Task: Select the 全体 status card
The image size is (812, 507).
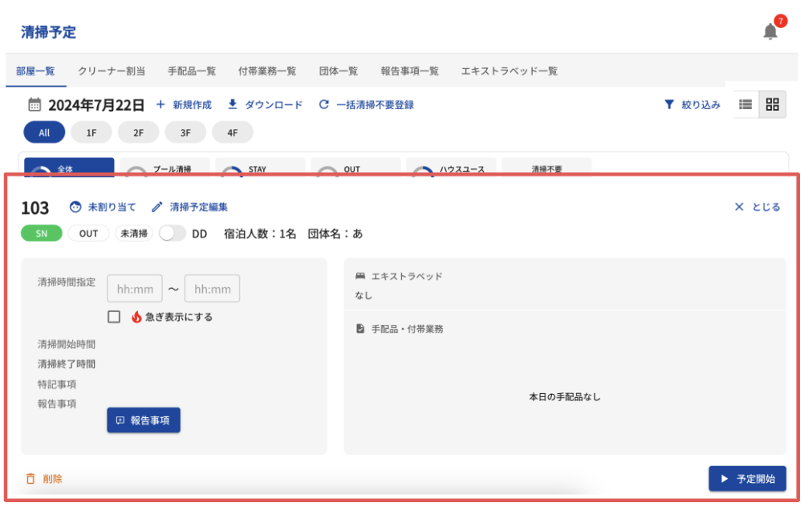Action: point(69,167)
